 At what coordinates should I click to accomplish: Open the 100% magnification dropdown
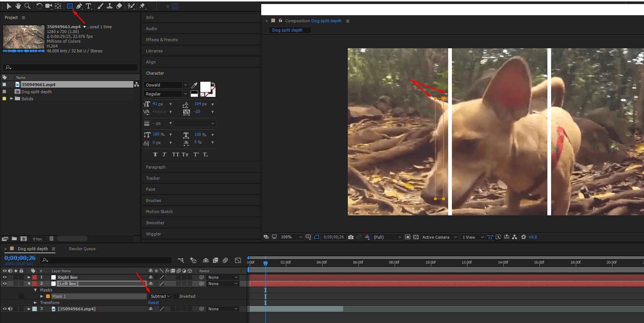(292, 237)
